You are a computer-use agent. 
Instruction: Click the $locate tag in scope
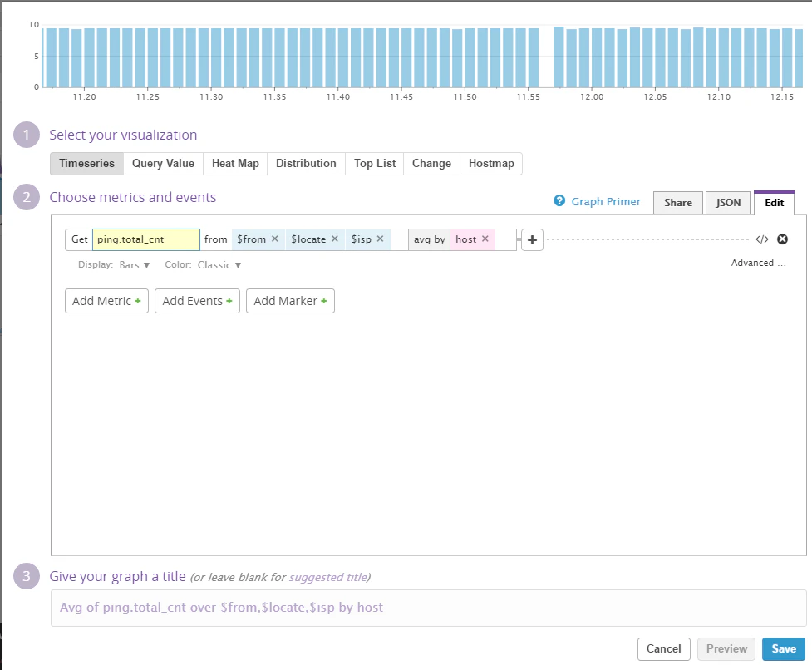pyautogui.click(x=308, y=239)
